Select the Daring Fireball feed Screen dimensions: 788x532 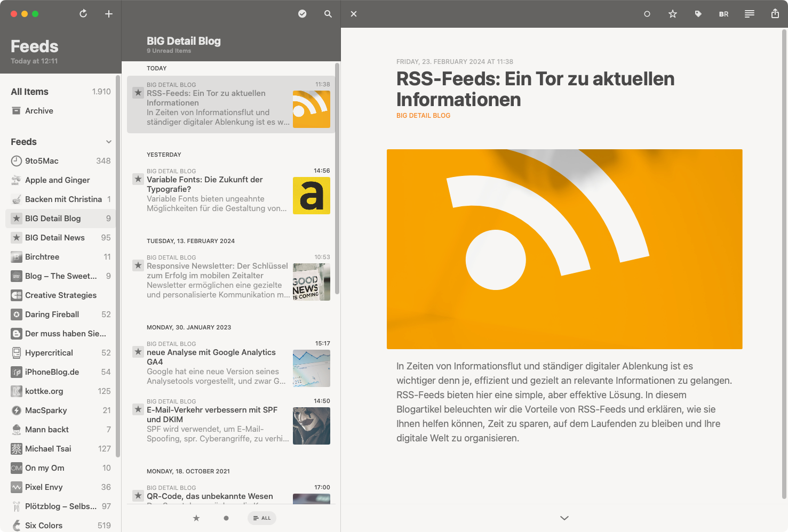(x=52, y=315)
